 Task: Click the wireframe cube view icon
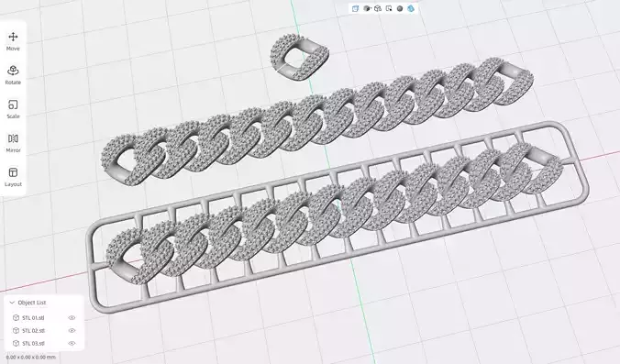378,8
